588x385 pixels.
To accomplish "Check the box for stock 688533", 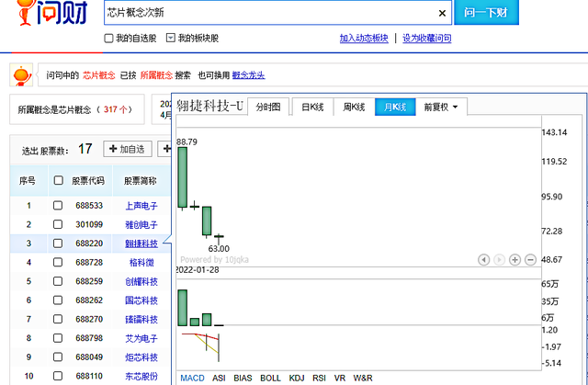I will [x=57, y=206].
